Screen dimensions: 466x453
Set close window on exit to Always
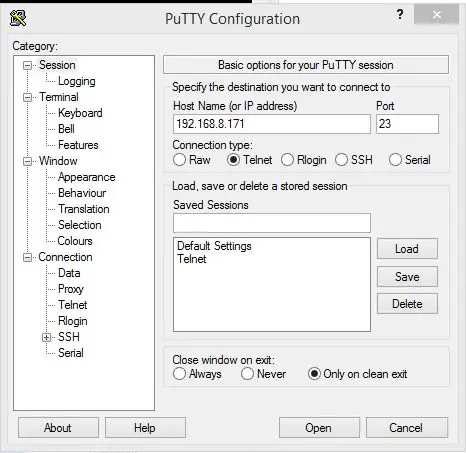[x=179, y=374]
